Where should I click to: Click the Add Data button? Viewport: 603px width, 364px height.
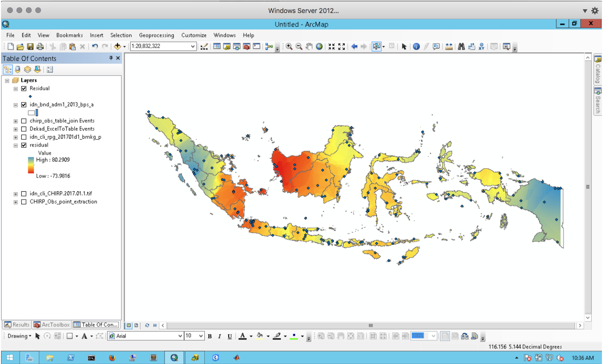coord(118,46)
